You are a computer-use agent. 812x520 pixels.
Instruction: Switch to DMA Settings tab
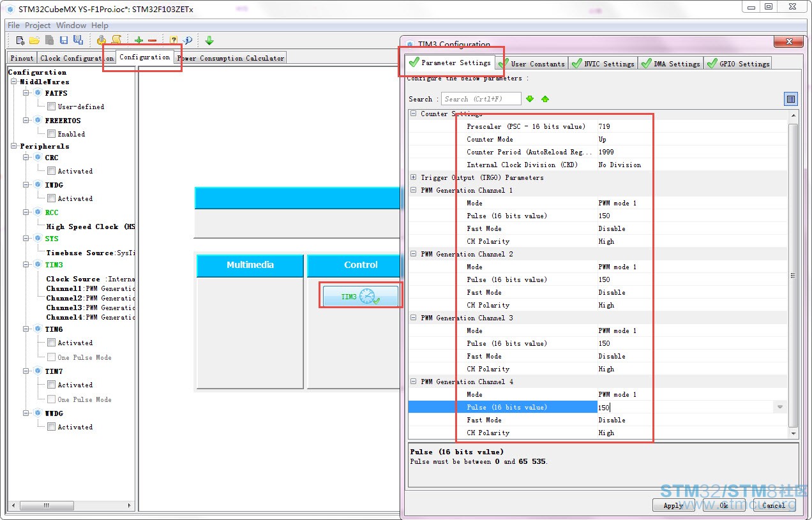point(670,63)
